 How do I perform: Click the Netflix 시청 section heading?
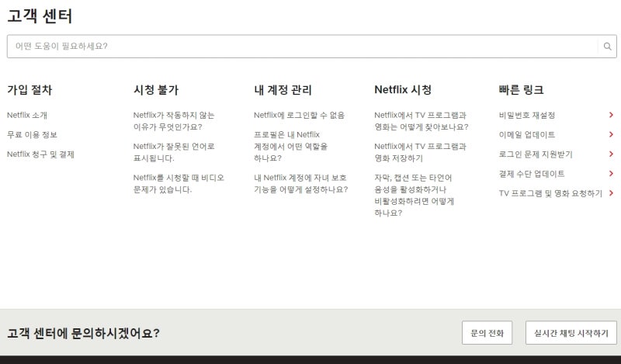[x=403, y=90]
